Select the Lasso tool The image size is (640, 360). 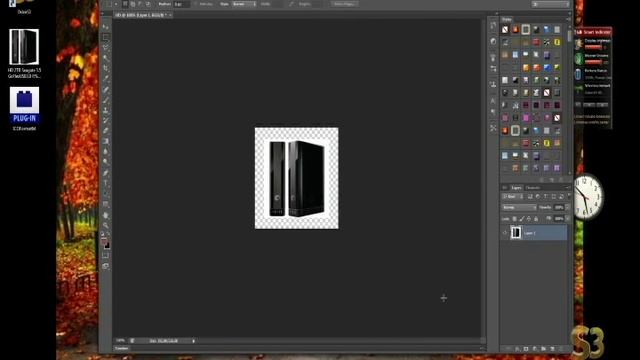(106, 47)
